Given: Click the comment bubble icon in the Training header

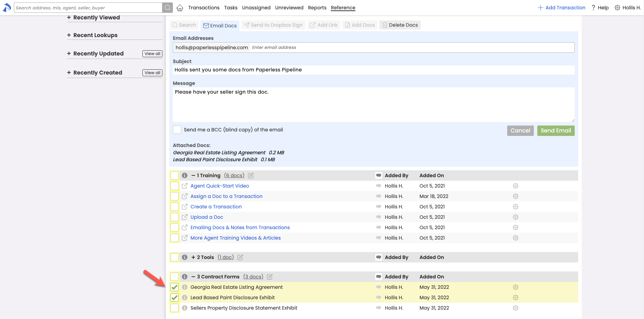Looking at the screenshot, I should pos(379,175).
